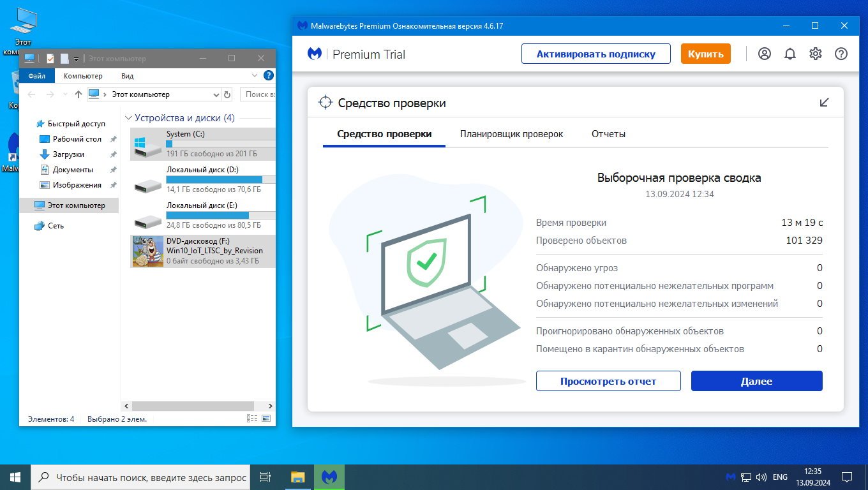Select Локальный диск (D:) drive
Screen dimensions: 868x490
pos(203,179)
